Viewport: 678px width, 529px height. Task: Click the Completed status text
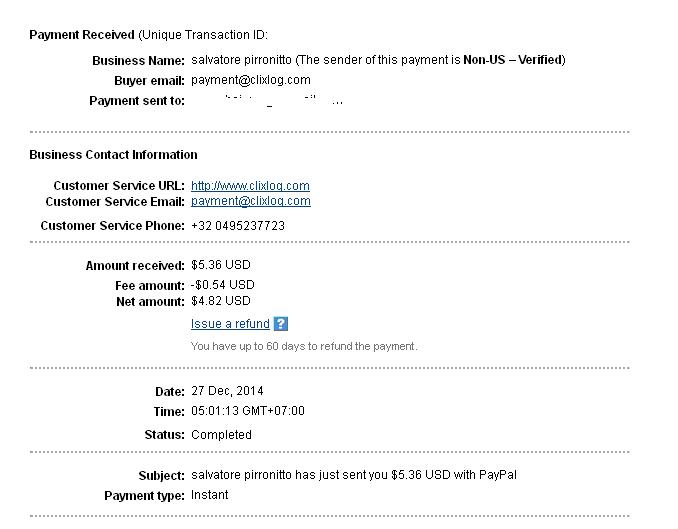point(221,435)
